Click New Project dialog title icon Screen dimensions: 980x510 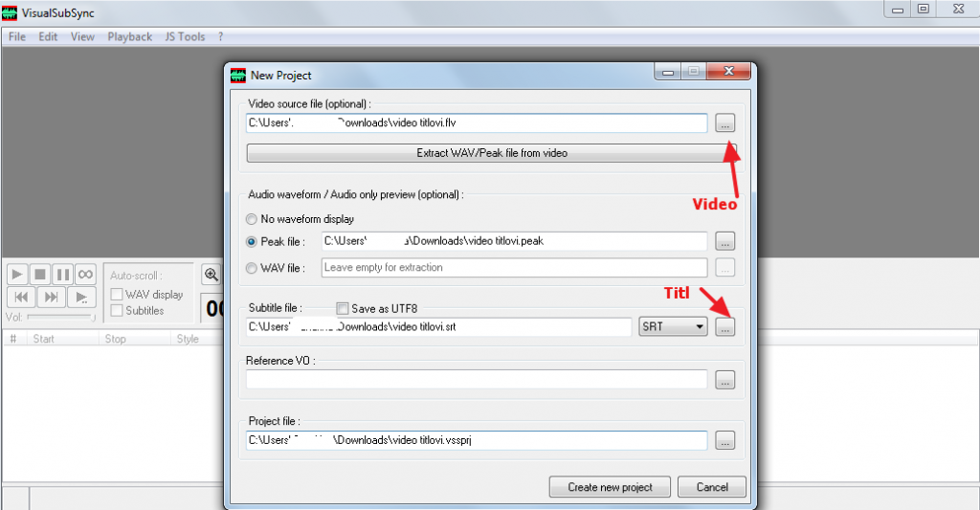tap(238, 76)
